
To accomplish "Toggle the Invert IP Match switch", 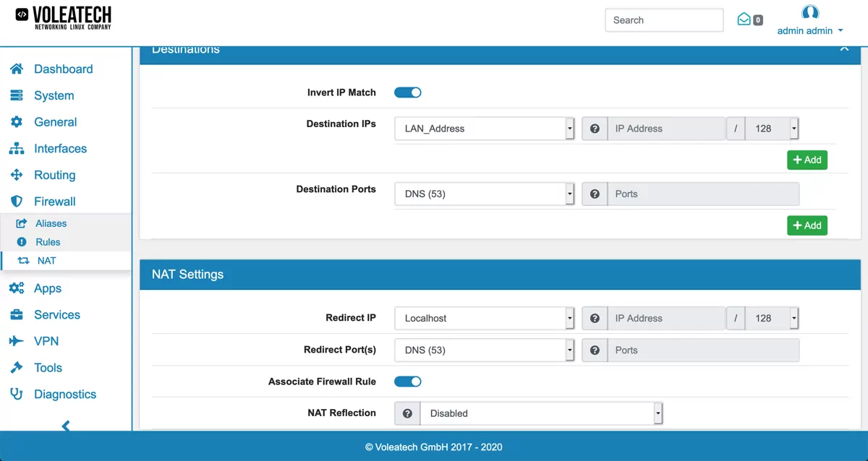I will coord(407,92).
